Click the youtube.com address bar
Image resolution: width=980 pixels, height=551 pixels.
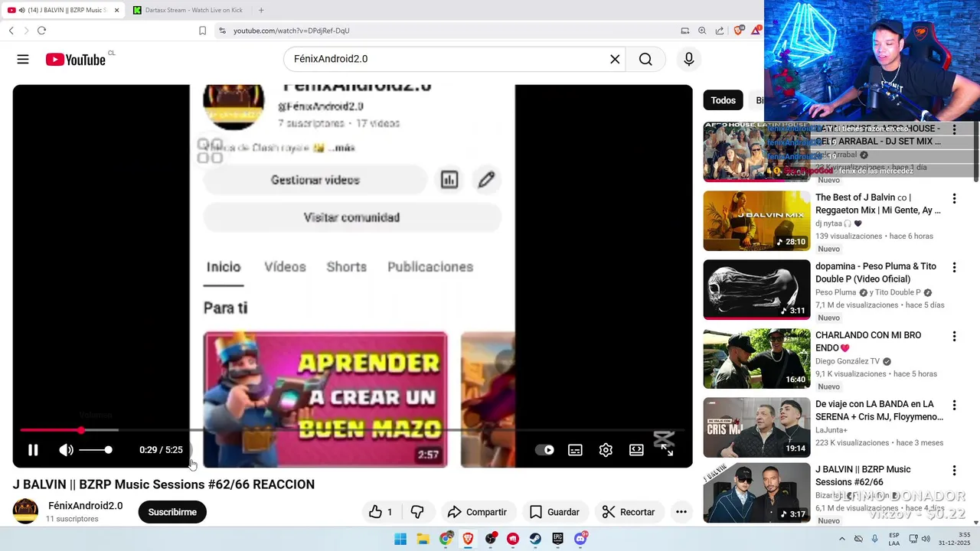[444, 31]
